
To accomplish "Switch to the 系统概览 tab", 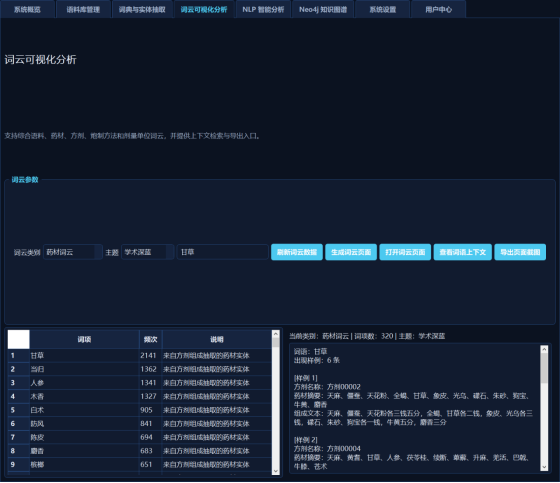I will pyautogui.click(x=28, y=9).
